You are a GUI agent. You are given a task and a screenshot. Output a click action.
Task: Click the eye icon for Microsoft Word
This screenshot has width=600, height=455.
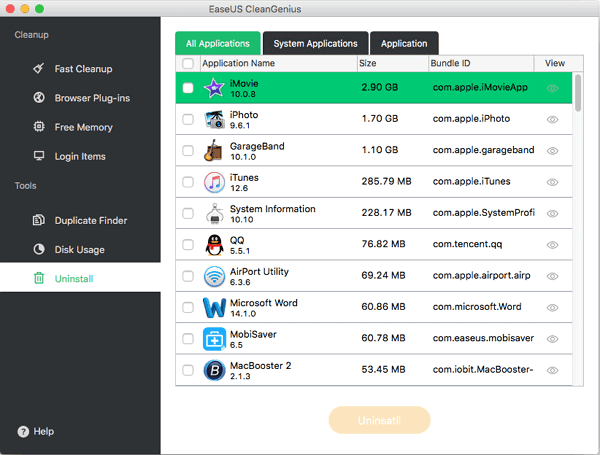click(x=553, y=307)
